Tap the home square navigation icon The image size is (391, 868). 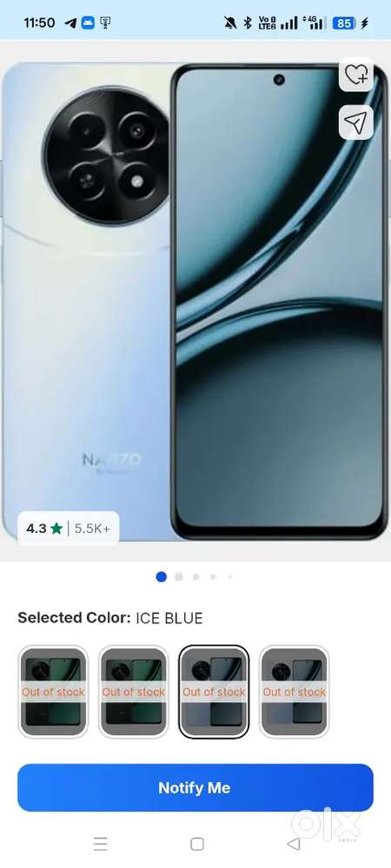click(x=197, y=844)
